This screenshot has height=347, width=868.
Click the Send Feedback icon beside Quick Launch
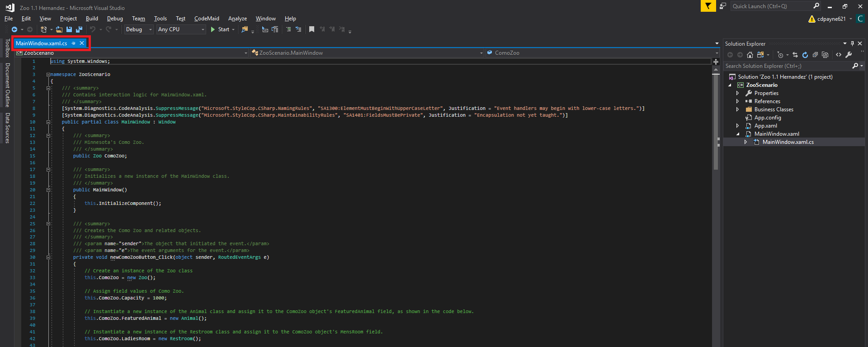point(723,6)
